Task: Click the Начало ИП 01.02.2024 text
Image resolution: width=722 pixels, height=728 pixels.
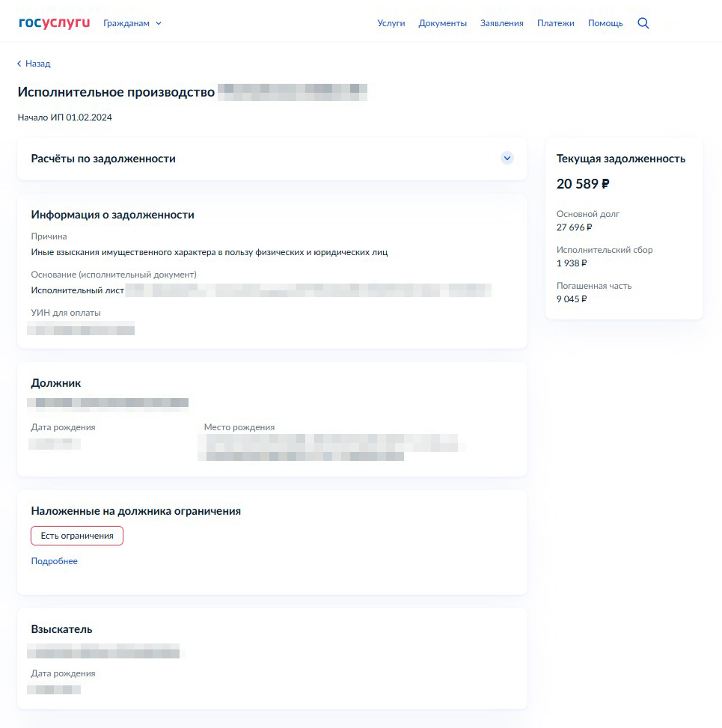Action: [x=64, y=117]
